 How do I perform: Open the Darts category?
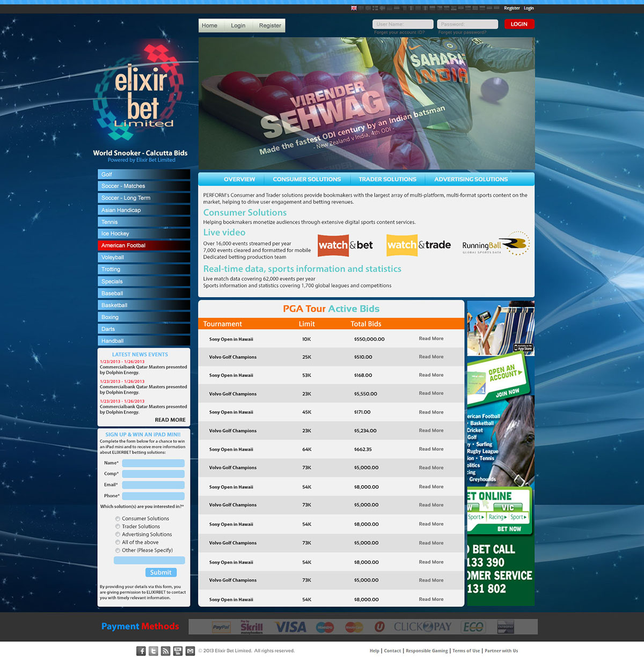(144, 329)
